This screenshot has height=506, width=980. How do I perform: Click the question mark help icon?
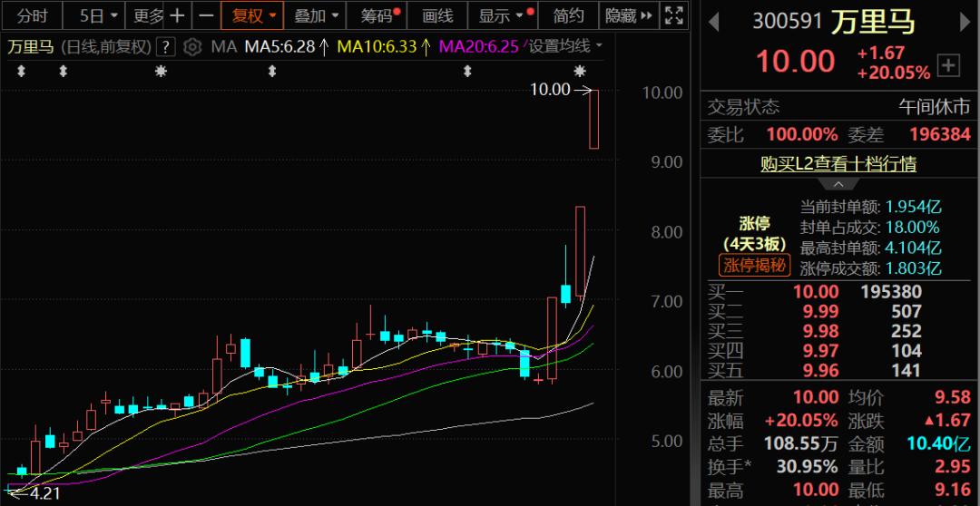165,47
